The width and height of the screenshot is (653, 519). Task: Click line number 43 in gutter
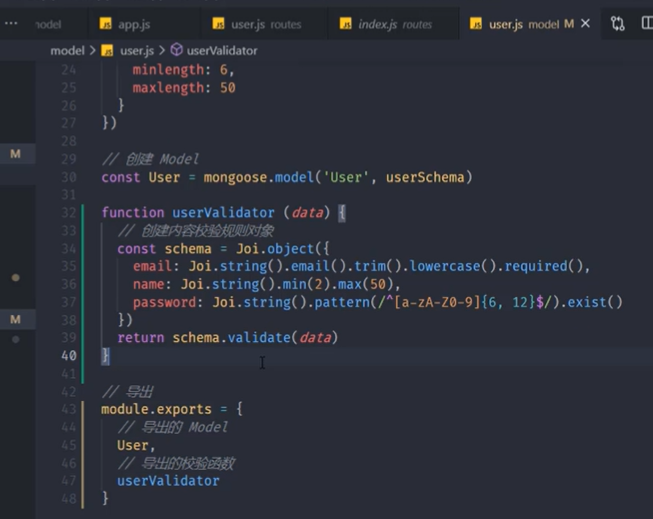tap(69, 409)
